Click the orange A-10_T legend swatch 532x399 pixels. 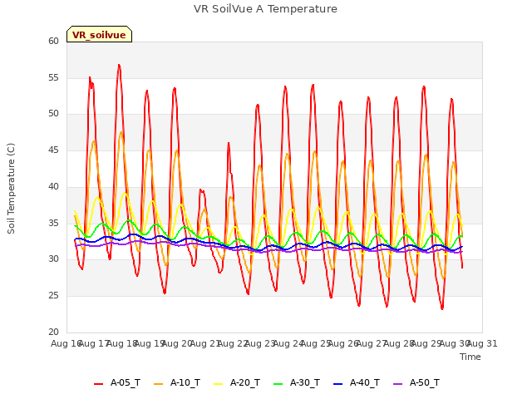158,384
